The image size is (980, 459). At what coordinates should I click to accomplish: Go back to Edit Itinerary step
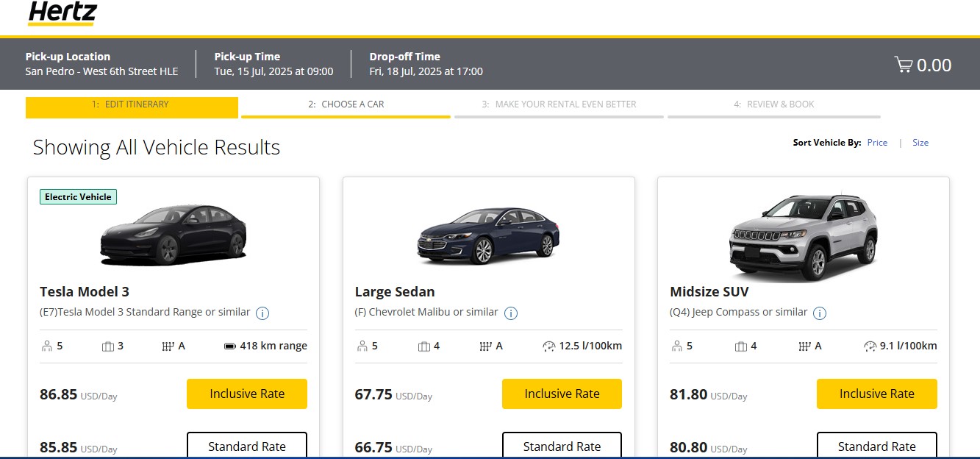tap(132, 107)
